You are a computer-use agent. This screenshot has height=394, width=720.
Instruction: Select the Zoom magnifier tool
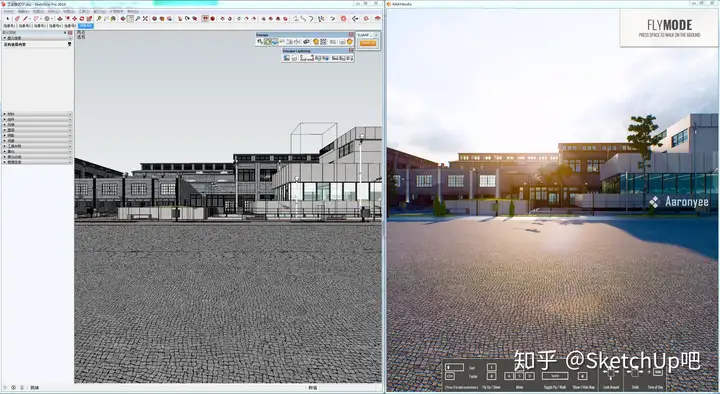click(x=137, y=18)
